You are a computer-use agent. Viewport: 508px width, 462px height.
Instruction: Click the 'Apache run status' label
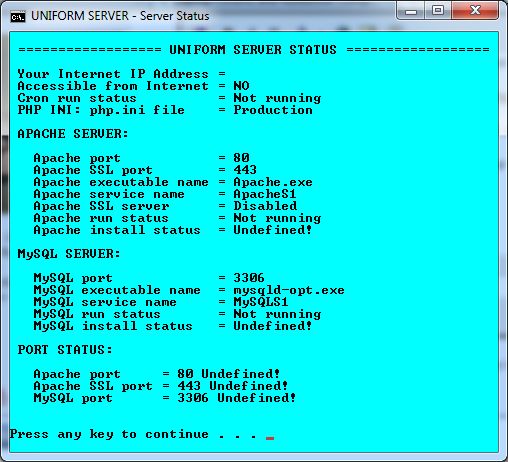(101, 218)
